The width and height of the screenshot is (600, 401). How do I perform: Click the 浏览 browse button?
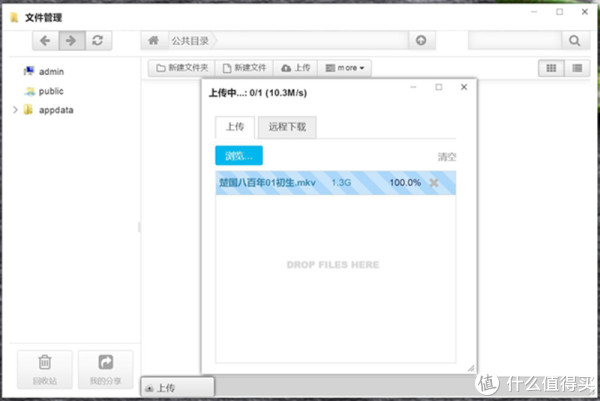239,156
